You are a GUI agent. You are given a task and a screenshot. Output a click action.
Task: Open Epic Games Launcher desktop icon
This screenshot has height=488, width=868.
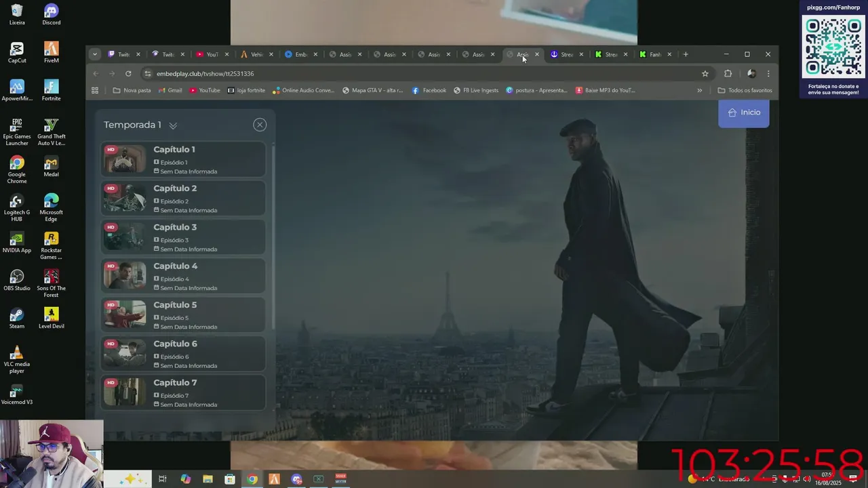coord(17,131)
